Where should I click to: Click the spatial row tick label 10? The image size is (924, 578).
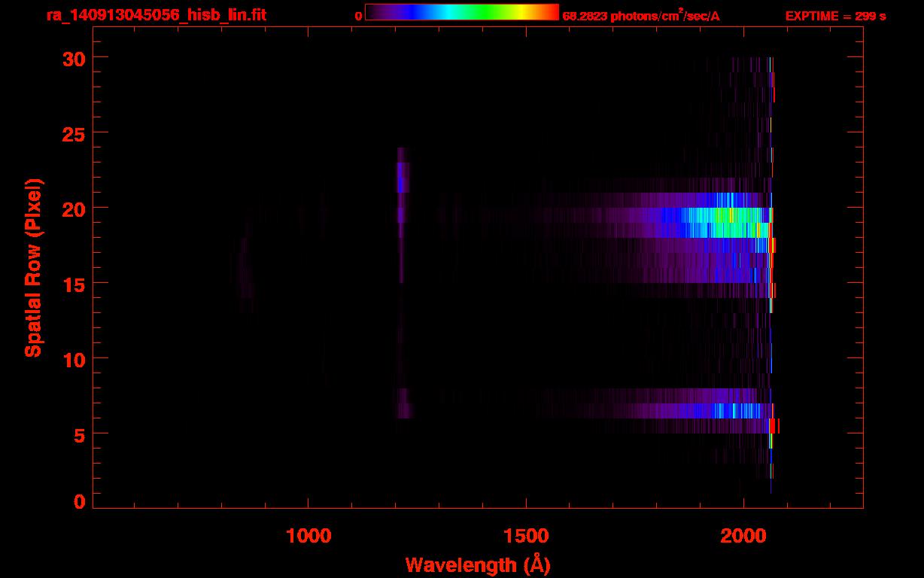pyautogui.click(x=74, y=359)
